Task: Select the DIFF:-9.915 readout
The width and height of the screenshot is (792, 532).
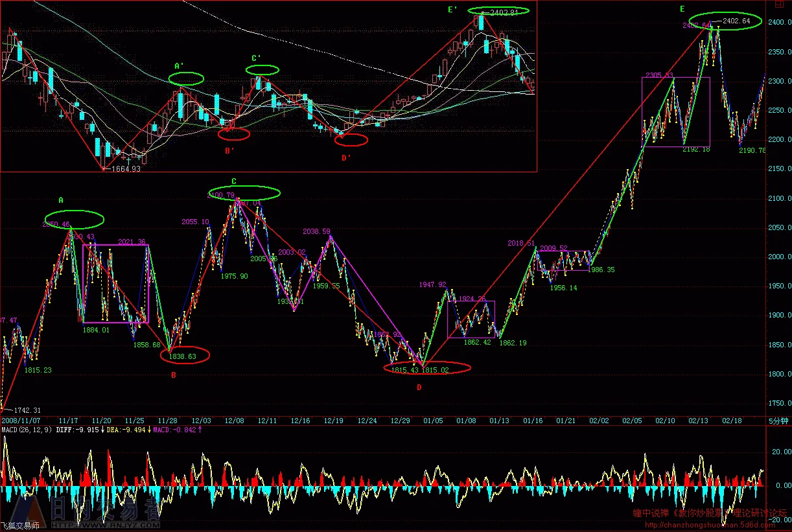Action: coord(76,429)
